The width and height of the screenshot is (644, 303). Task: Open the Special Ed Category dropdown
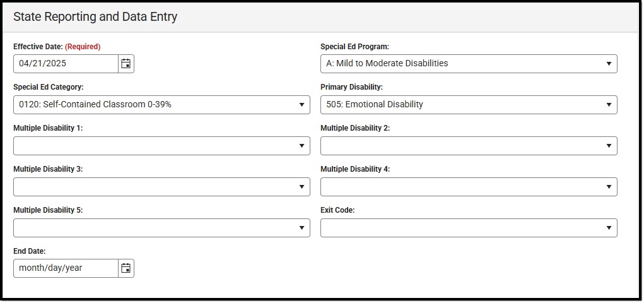(161, 105)
